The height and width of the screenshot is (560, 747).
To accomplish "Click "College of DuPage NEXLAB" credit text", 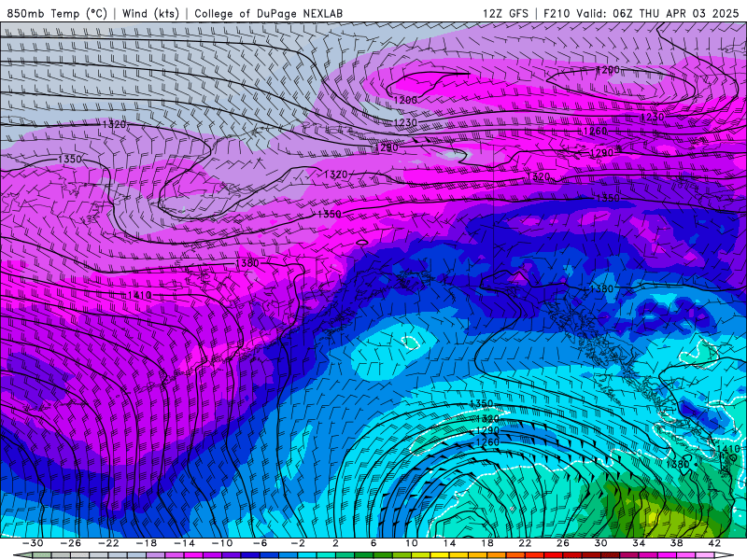I will [x=268, y=13].
